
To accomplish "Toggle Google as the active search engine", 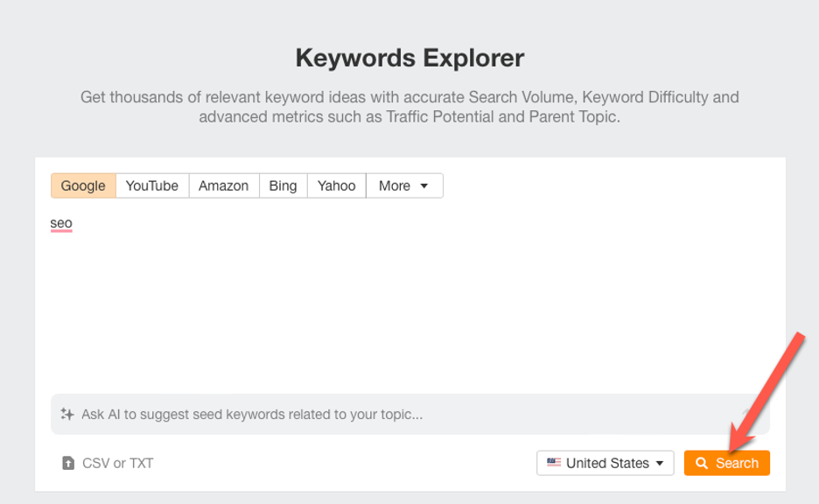I will coord(82,185).
